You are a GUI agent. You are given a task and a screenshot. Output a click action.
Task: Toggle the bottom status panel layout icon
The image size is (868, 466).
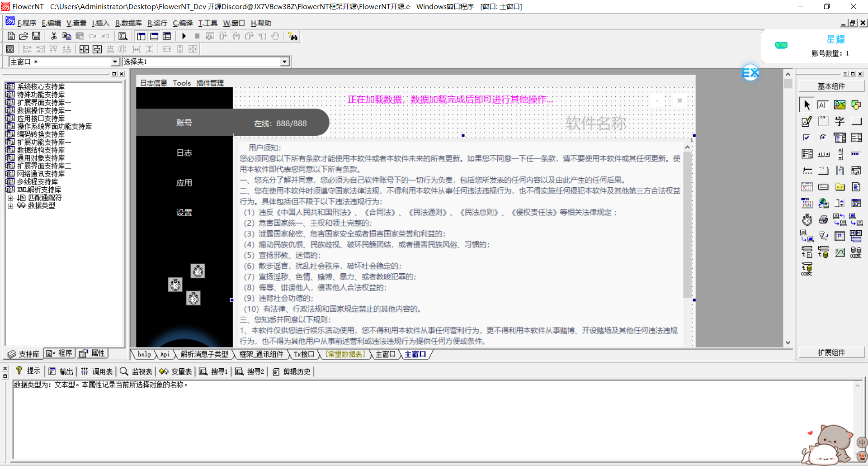coord(154,36)
